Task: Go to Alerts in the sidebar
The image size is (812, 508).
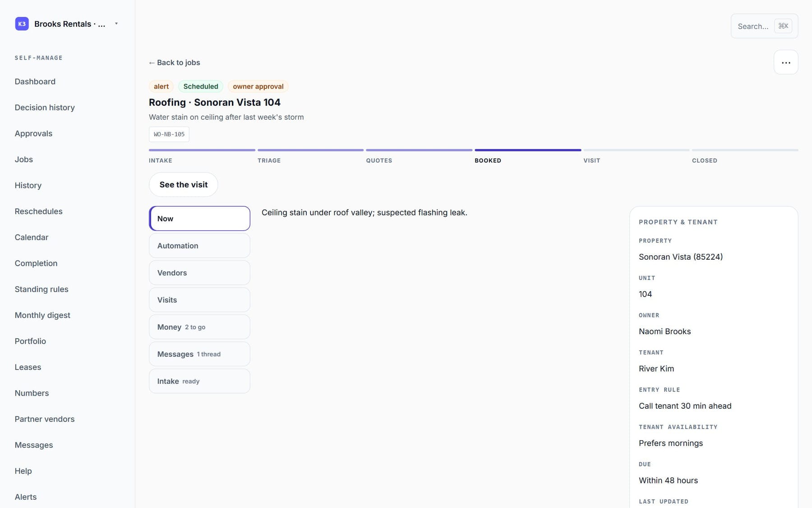Action: 26,497
